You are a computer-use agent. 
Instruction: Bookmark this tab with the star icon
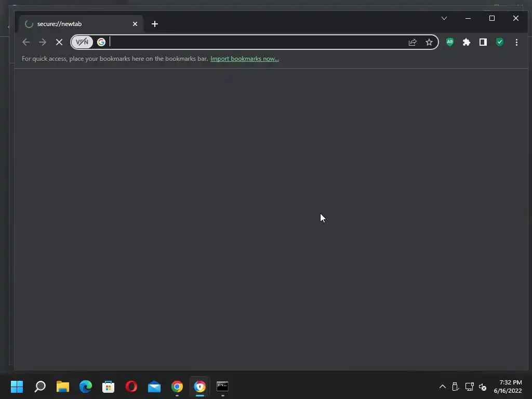click(429, 42)
